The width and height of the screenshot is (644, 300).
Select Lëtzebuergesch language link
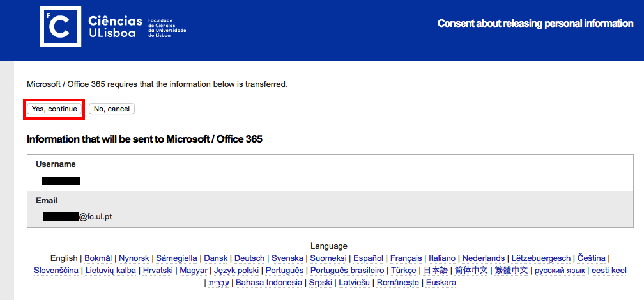(541, 258)
